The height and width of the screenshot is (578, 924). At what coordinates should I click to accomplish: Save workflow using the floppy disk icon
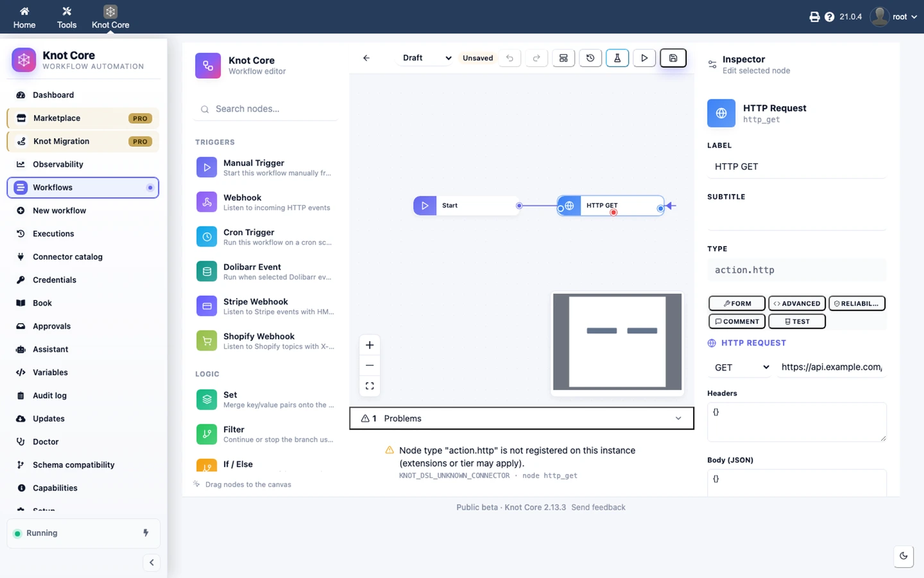click(x=673, y=58)
